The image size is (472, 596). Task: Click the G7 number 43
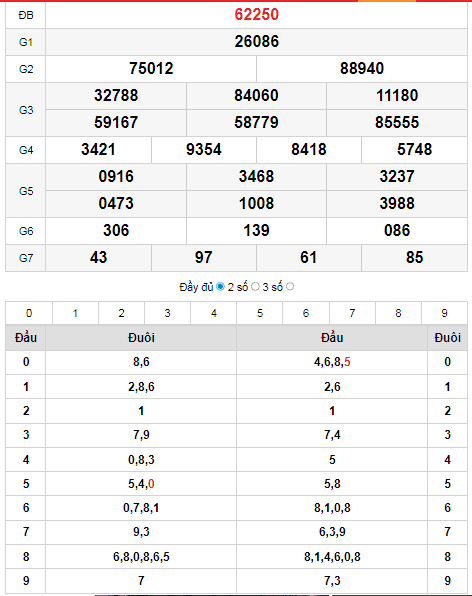[98, 257]
